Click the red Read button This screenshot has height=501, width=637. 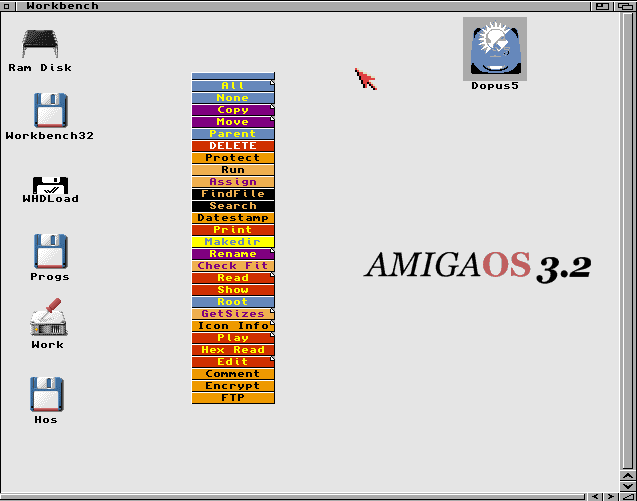click(x=233, y=278)
